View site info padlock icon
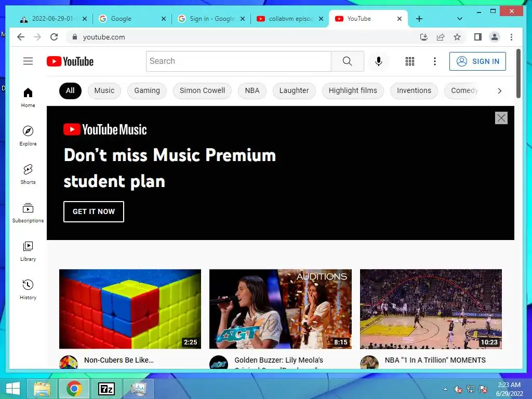The width and height of the screenshot is (532, 399). click(75, 37)
